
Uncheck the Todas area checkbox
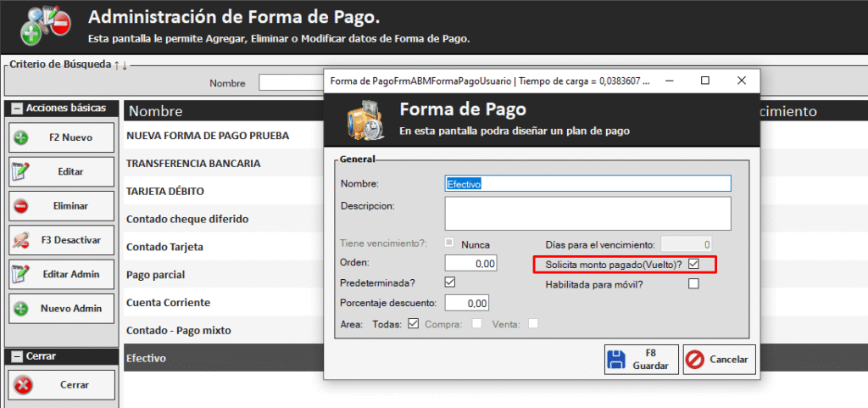tap(414, 323)
